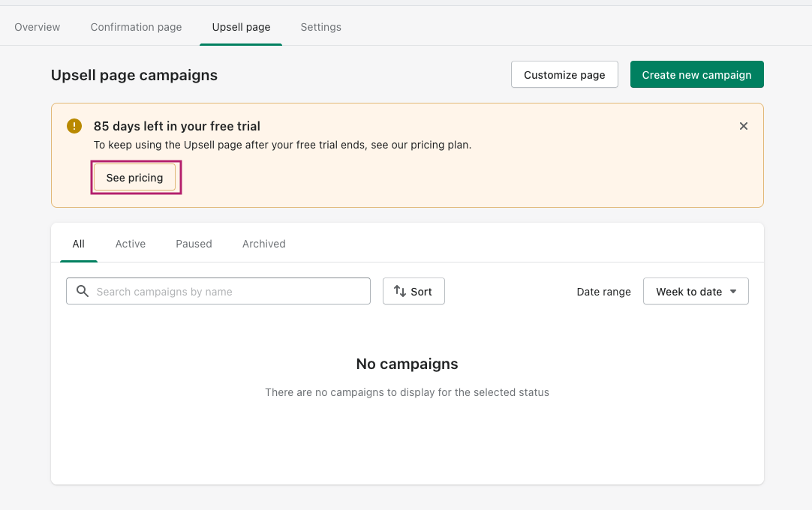
Task: Go to the Settings tab
Action: click(x=320, y=27)
